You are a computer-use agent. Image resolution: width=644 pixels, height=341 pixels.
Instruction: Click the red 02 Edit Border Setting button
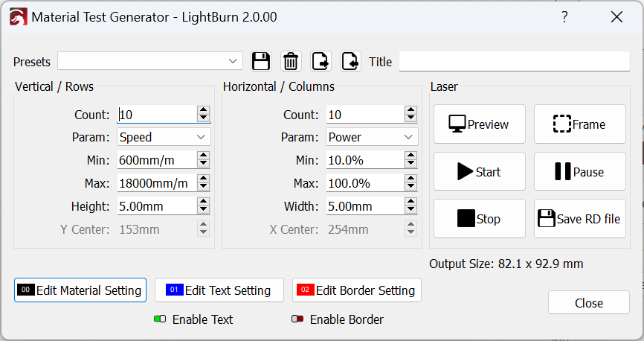click(357, 290)
